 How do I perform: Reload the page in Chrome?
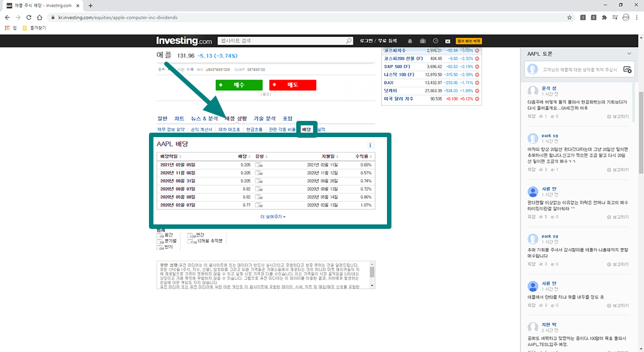click(29, 18)
